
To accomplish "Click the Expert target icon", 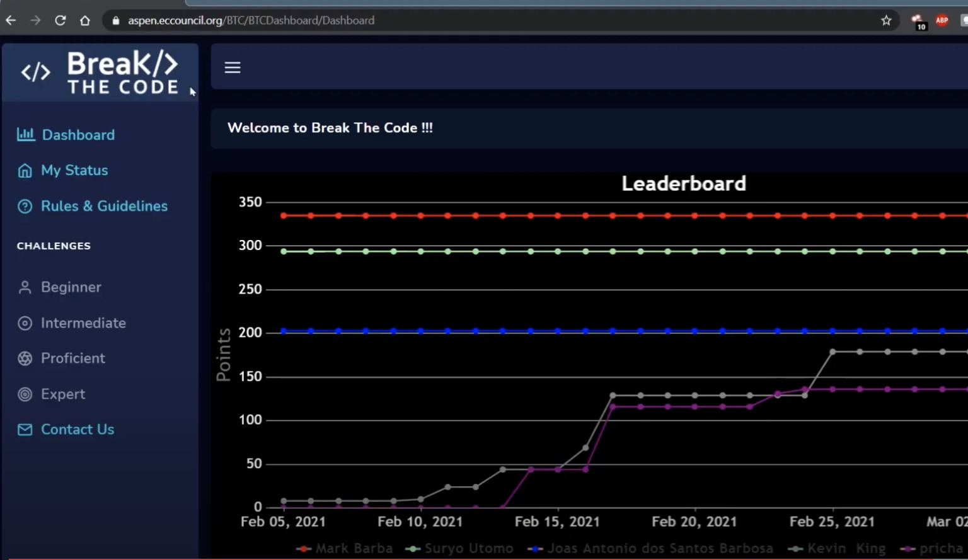I will coord(25,394).
